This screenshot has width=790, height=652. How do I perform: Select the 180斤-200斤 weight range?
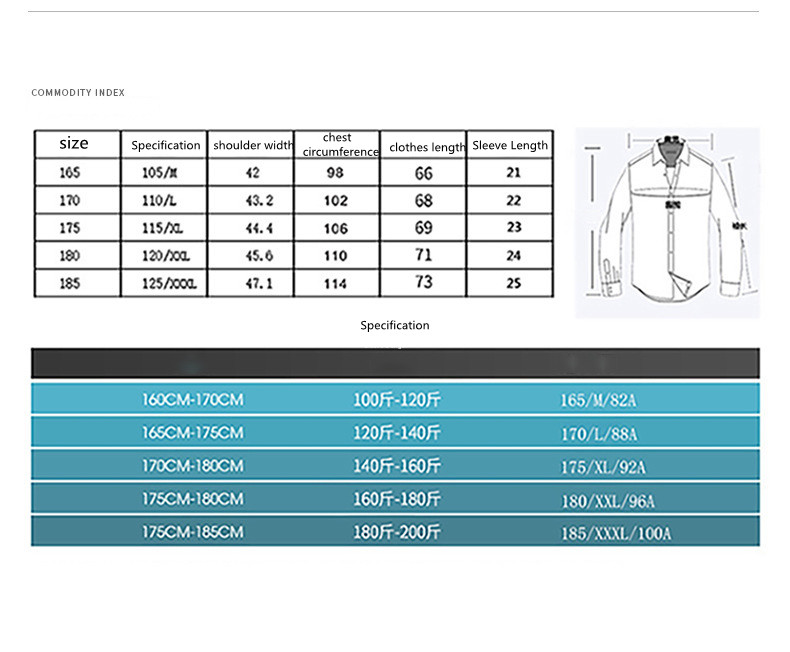coord(397,532)
